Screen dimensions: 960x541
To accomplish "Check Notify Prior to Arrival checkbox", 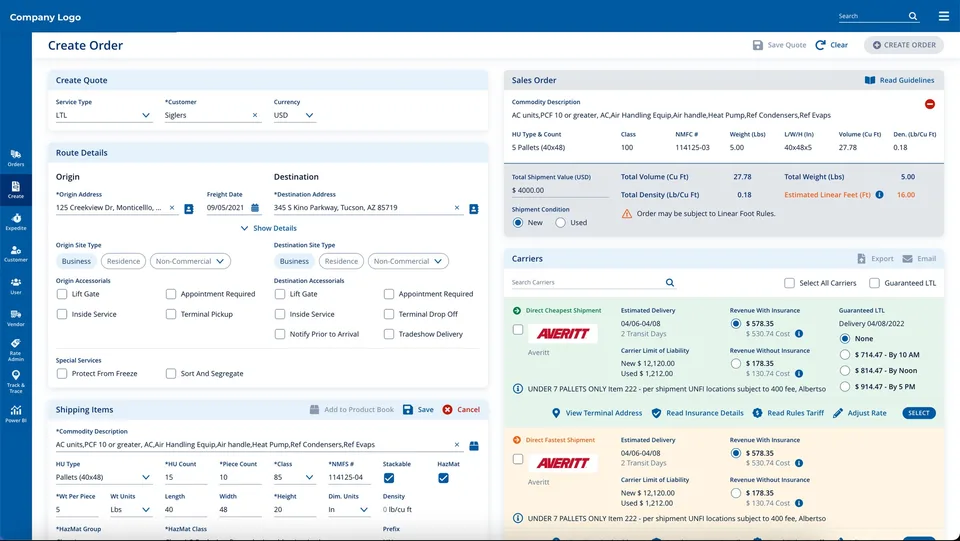I will [280, 334].
